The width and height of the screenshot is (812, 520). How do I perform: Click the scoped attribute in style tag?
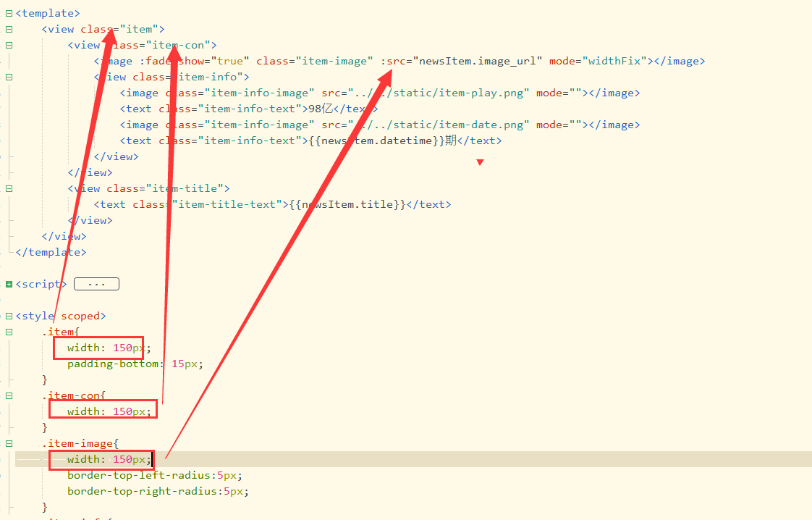(x=83, y=316)
